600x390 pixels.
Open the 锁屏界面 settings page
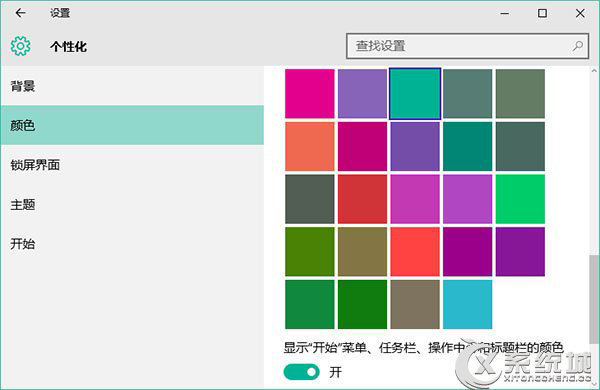click(x=132, y=165)
